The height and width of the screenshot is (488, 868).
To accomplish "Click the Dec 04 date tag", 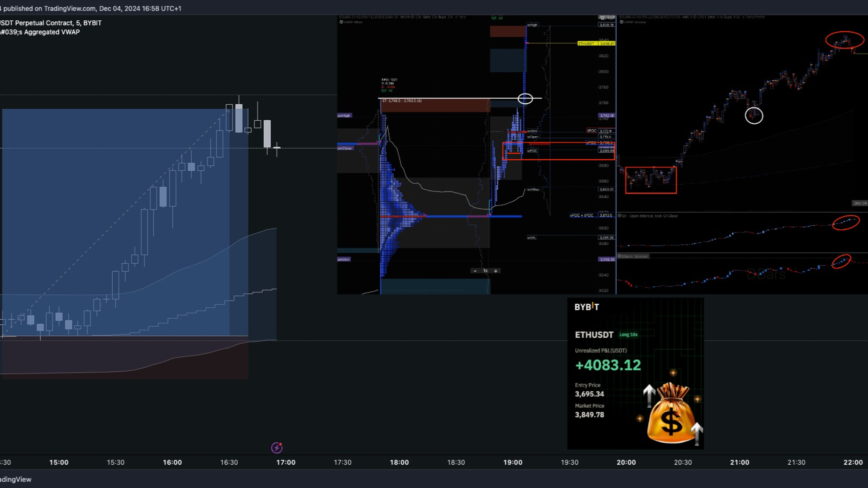I will 860,203.
